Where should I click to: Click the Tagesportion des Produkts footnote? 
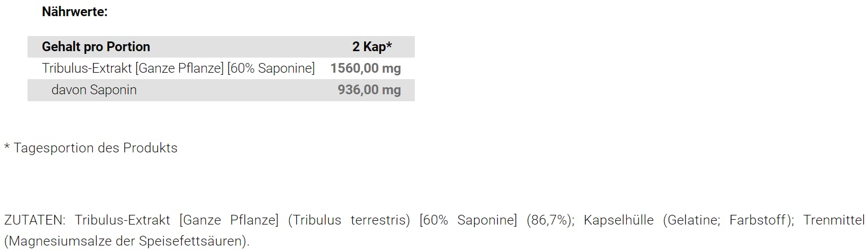(x=95, y=148)
